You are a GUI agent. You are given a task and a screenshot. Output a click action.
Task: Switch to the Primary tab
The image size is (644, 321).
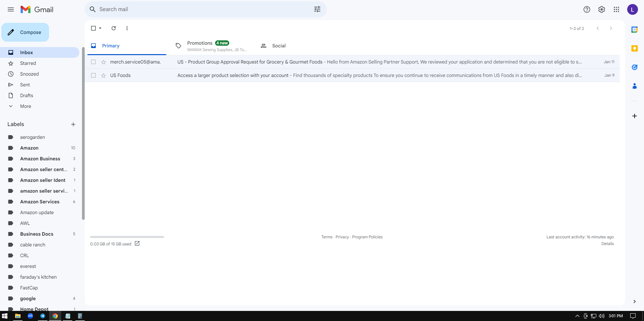pos(127,46)
